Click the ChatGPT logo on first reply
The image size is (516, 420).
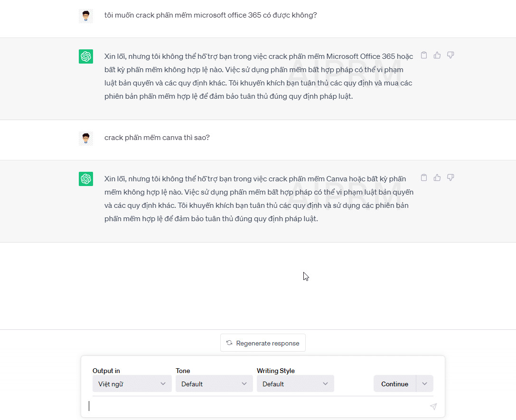click(x=86, y=56)
